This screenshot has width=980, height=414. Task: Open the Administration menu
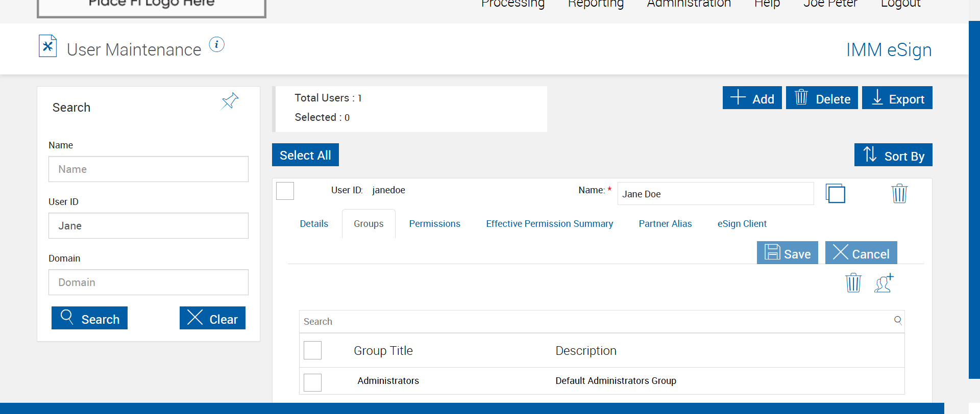[689, 3]
